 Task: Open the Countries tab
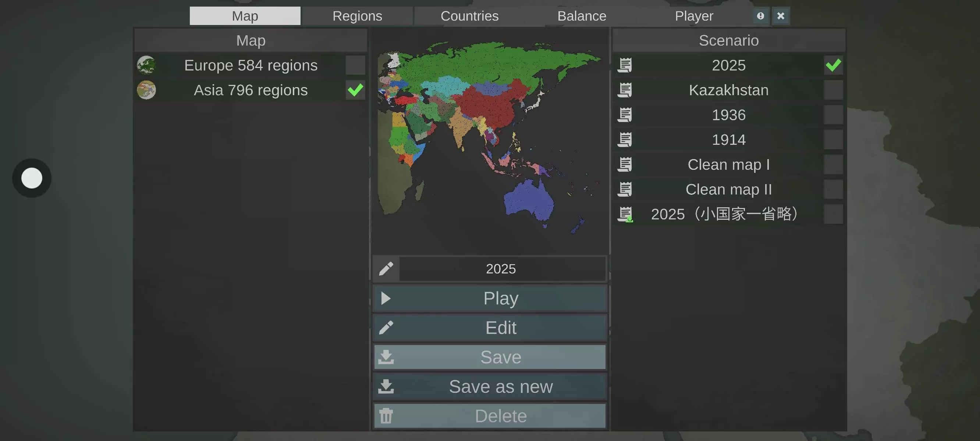[x=469, y=16]
